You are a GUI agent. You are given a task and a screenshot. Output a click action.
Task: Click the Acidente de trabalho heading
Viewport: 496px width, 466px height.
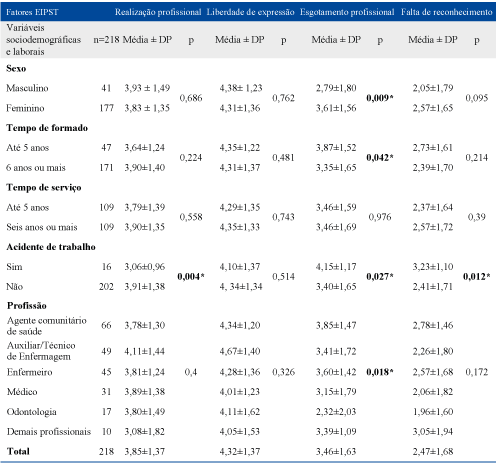tap(51, 247)
